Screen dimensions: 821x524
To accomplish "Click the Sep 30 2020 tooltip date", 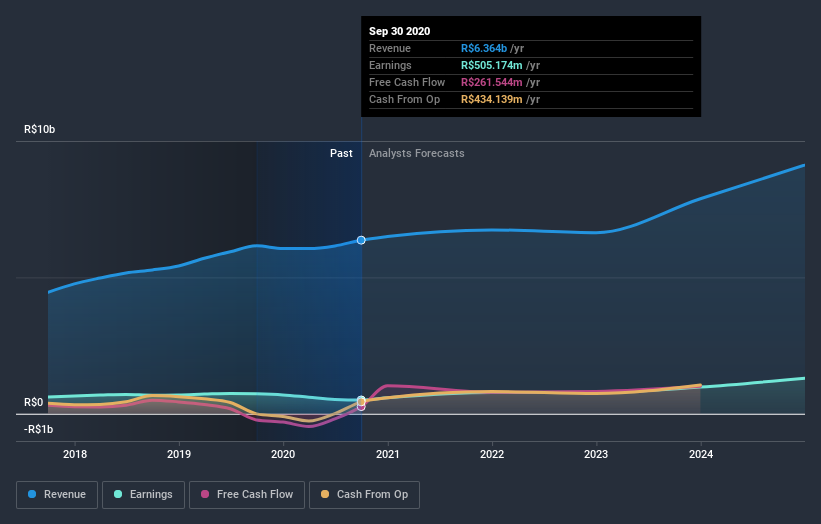I will (400, 31).
